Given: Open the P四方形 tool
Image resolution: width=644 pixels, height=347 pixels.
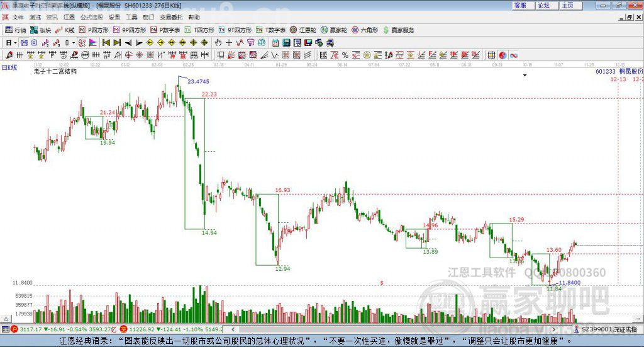Looking at the screenshot, I should (x=94, y=30).
